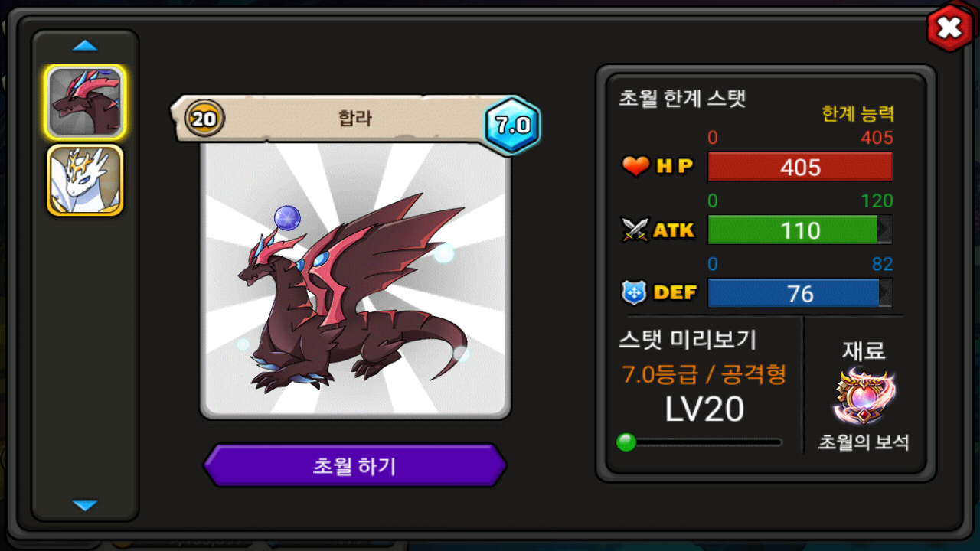Tap the purple orb on dragon's head
This screenshot has width=980, height=551.
click(x=287, y=217)
